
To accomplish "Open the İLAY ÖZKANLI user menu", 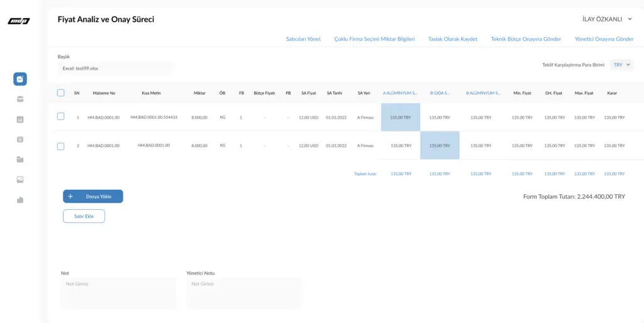I will tap(607, 19).
